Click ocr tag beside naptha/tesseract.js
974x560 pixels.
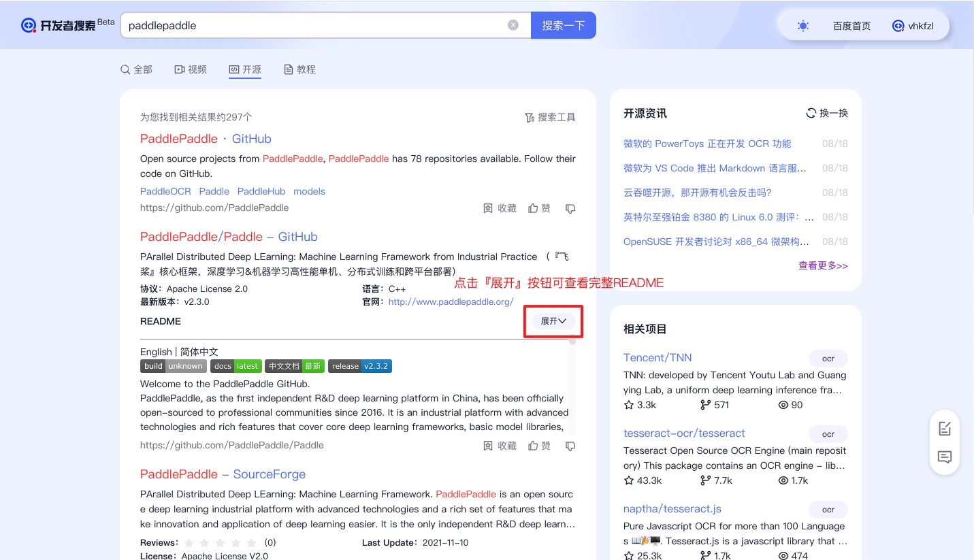[x=828, y=510]
